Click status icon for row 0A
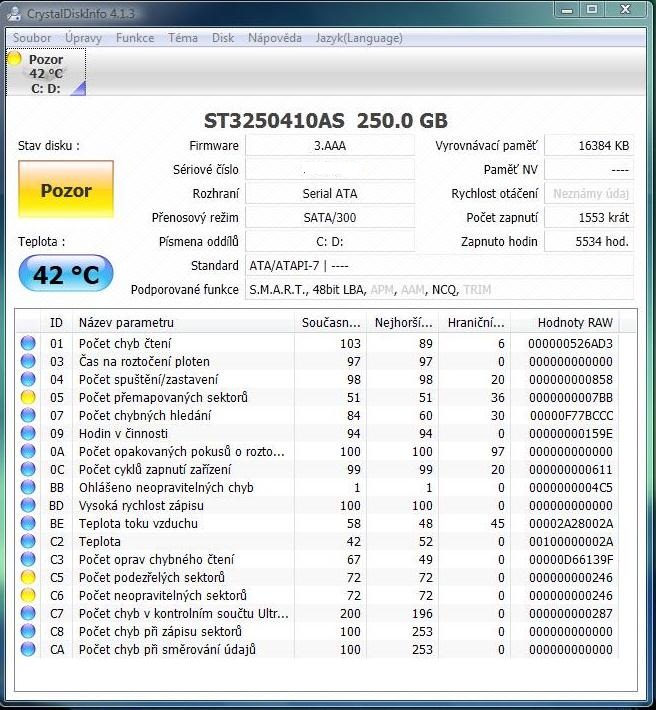The height and width of the screenshot is (710, 656). tap(28, 451)
